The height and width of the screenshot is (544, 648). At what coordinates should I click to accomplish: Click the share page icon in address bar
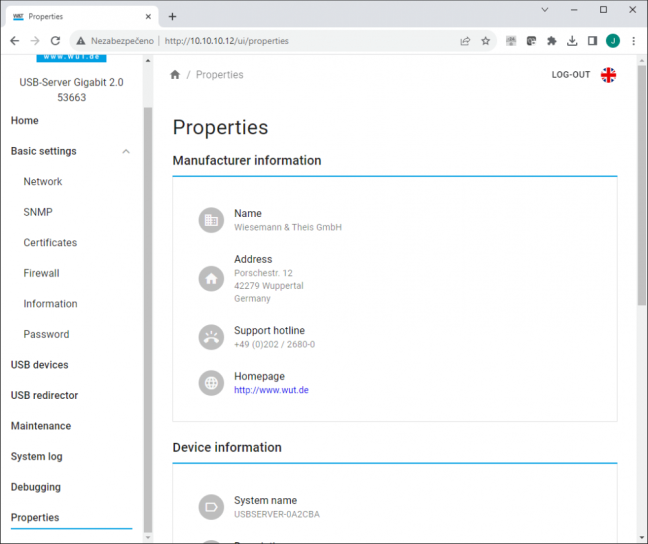465,41
